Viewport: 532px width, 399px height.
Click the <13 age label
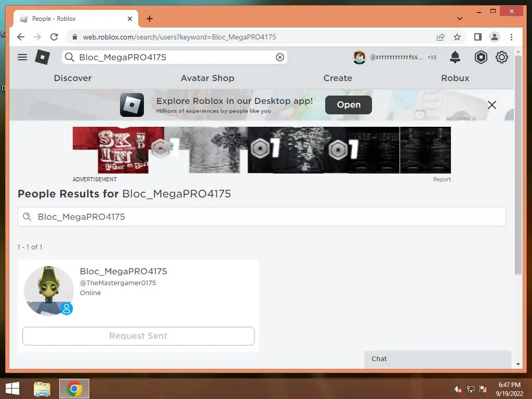432,57
